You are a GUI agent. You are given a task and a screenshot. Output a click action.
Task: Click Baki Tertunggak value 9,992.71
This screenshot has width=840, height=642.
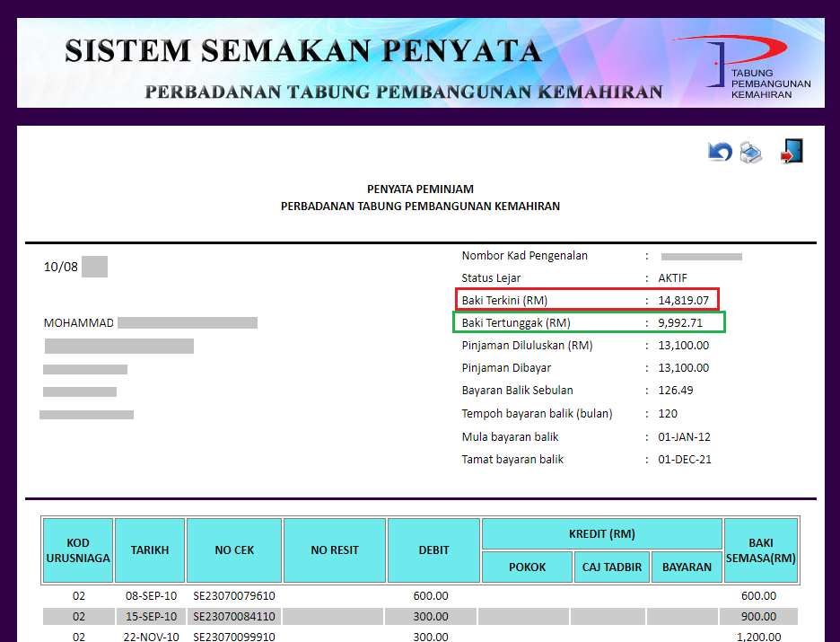(x=680, y=322)
